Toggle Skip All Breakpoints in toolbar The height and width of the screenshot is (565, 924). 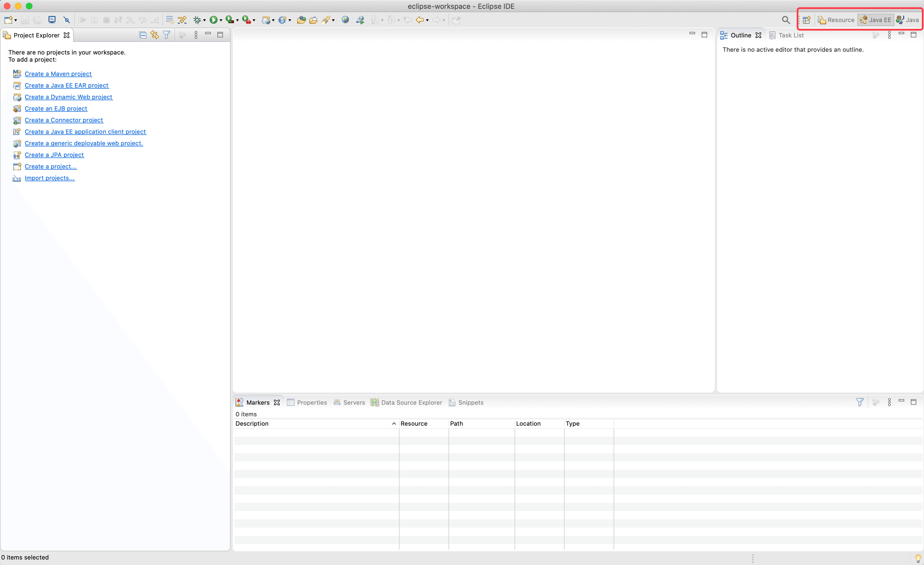(67, 20)
